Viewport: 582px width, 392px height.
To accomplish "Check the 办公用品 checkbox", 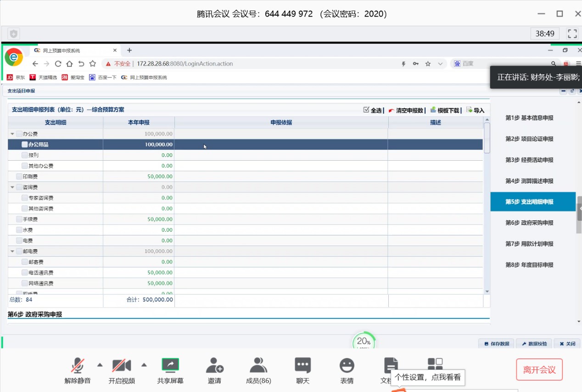I will point(25,145).
